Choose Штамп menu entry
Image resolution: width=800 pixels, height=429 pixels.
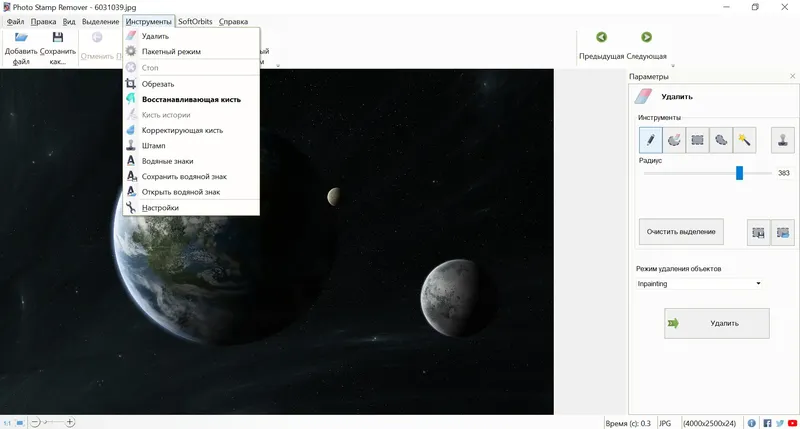click(x=191, y=145)
